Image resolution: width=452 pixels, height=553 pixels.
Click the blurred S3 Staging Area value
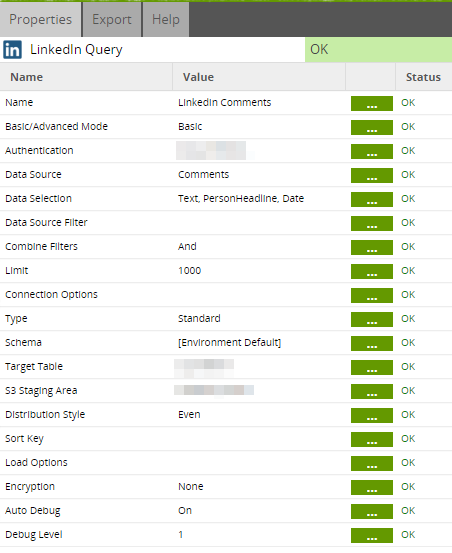coord(214,390)
